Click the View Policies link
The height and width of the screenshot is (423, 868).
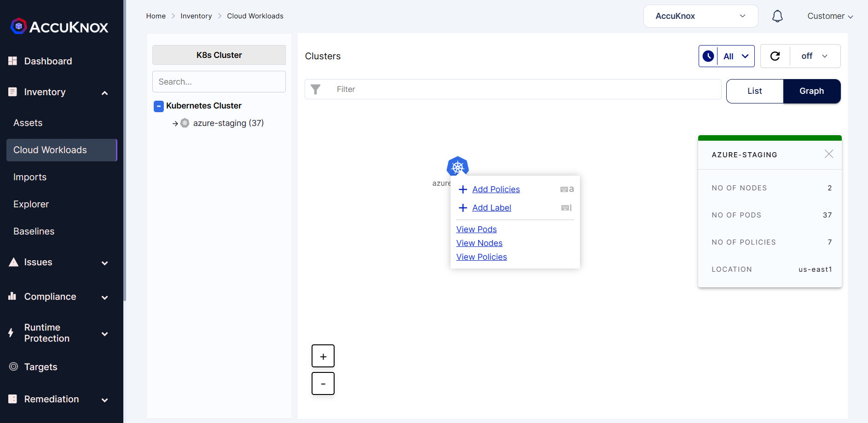(481, 257)
